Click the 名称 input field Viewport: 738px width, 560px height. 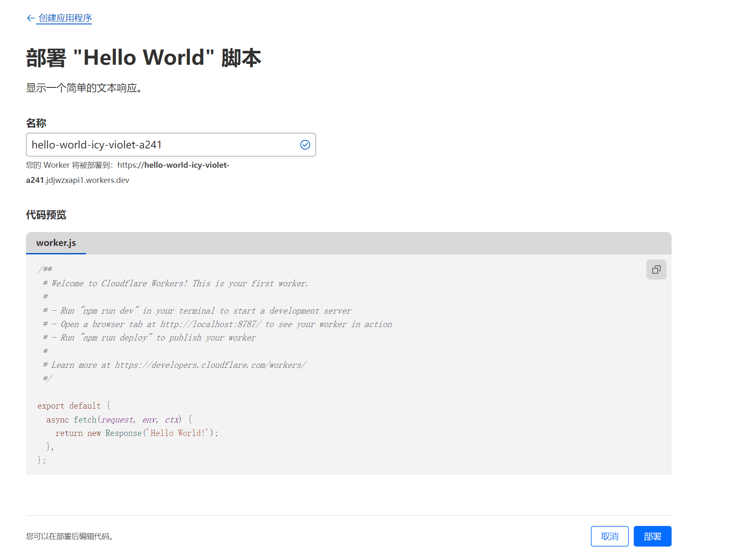click(x=160, y=145)
